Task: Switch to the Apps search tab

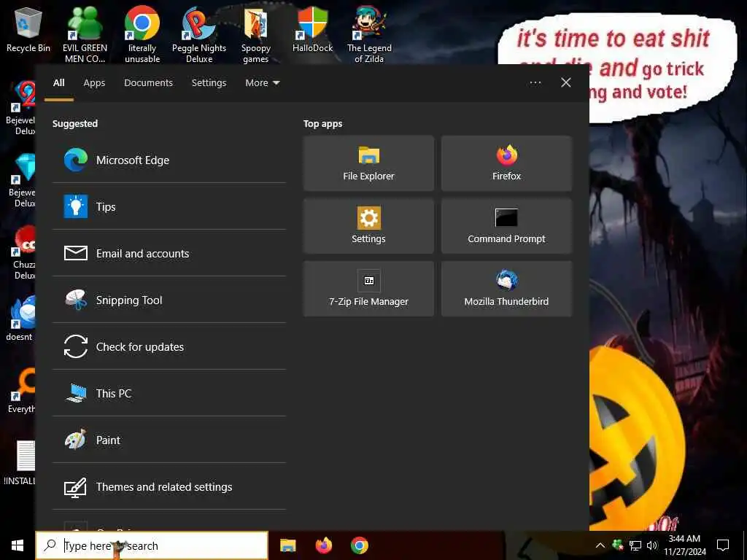Action: tap(94, 83)
